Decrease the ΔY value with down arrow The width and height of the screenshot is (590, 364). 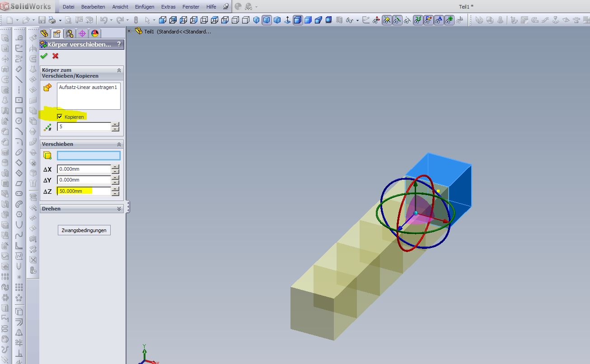(x=115, y=182)
